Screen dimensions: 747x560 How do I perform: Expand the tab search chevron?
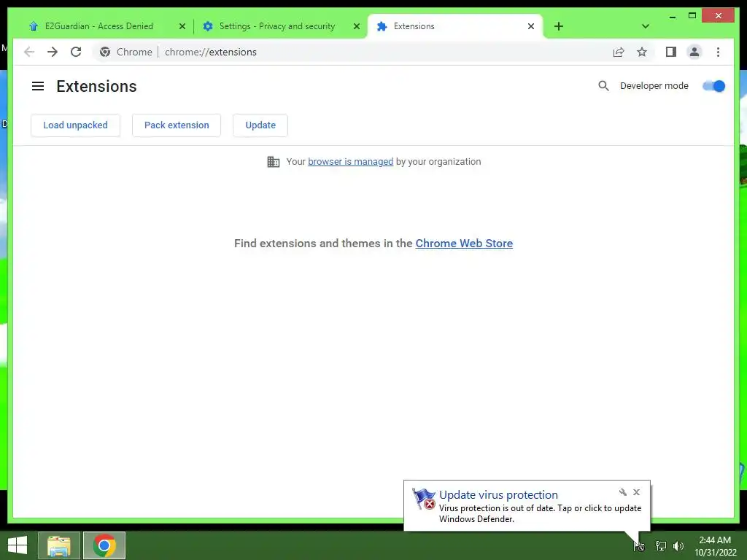[x=646, y=26]
